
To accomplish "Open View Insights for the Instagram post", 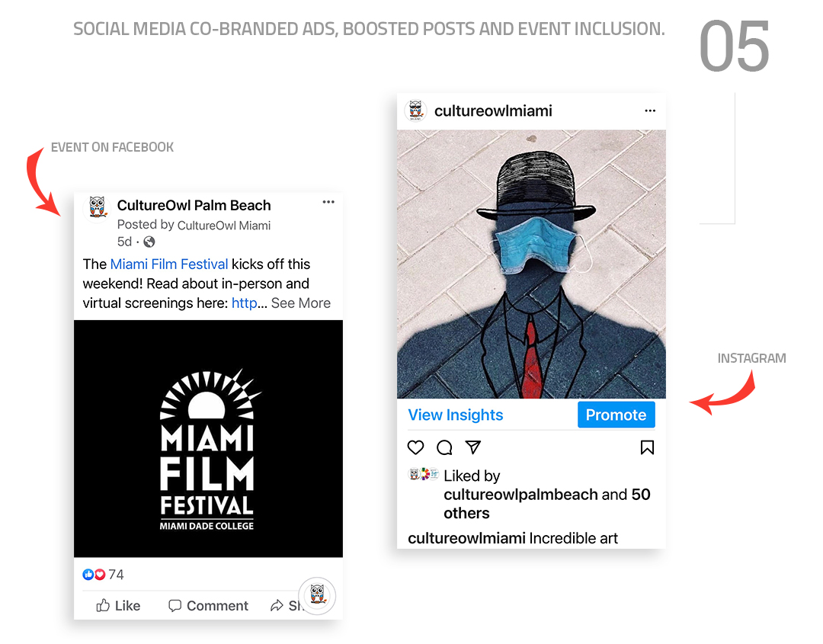I will (x=456, y=415).
